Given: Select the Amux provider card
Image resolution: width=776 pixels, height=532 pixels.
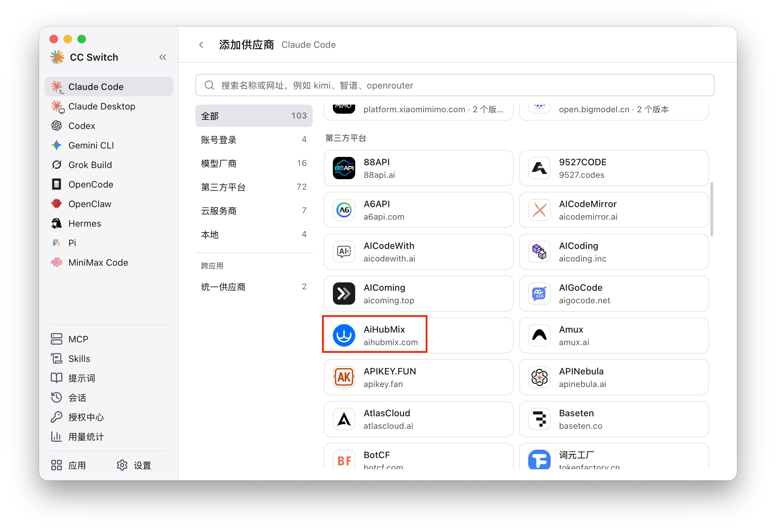Looking at the screenshot, I should click(614, 335).
